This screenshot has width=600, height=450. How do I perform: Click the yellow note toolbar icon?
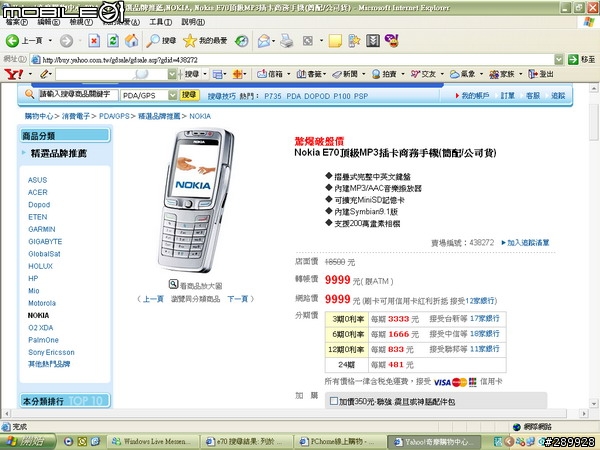click(x=335, y=41)
